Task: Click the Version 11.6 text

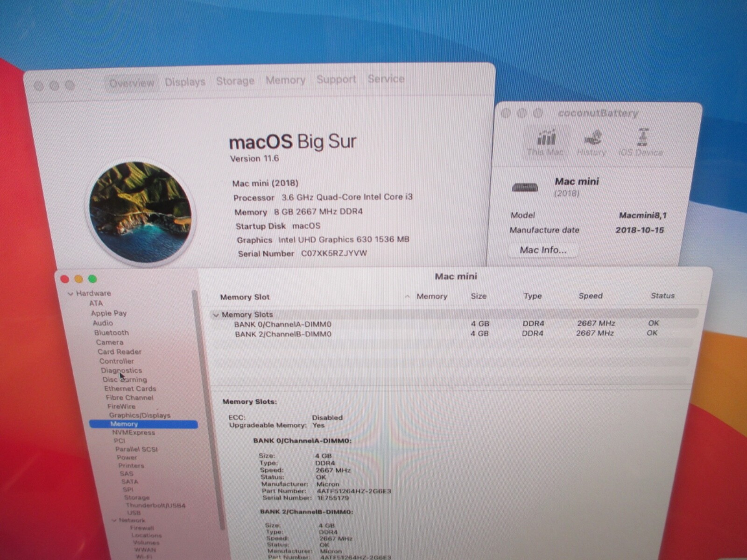Action: point(254,159)
